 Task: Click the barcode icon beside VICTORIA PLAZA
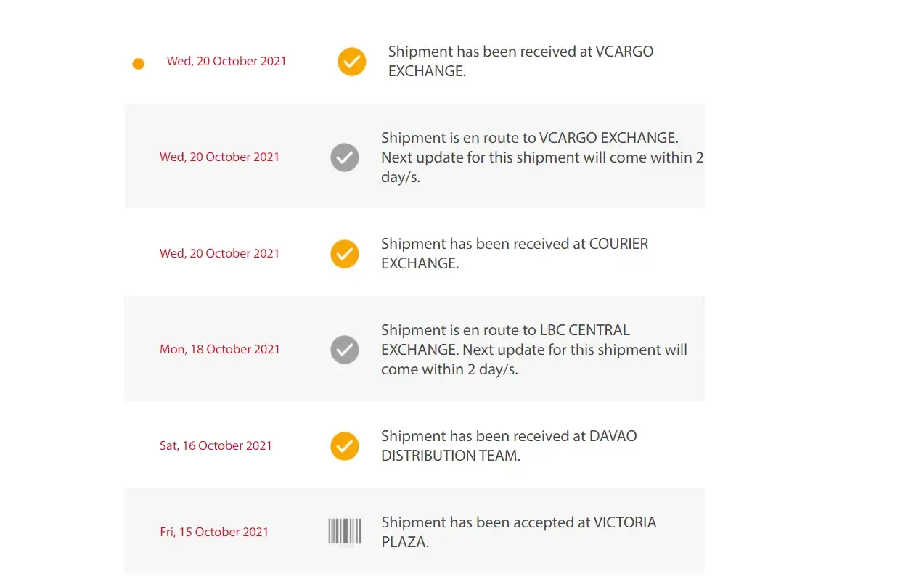pyautogui.click(x=345, y=532)
